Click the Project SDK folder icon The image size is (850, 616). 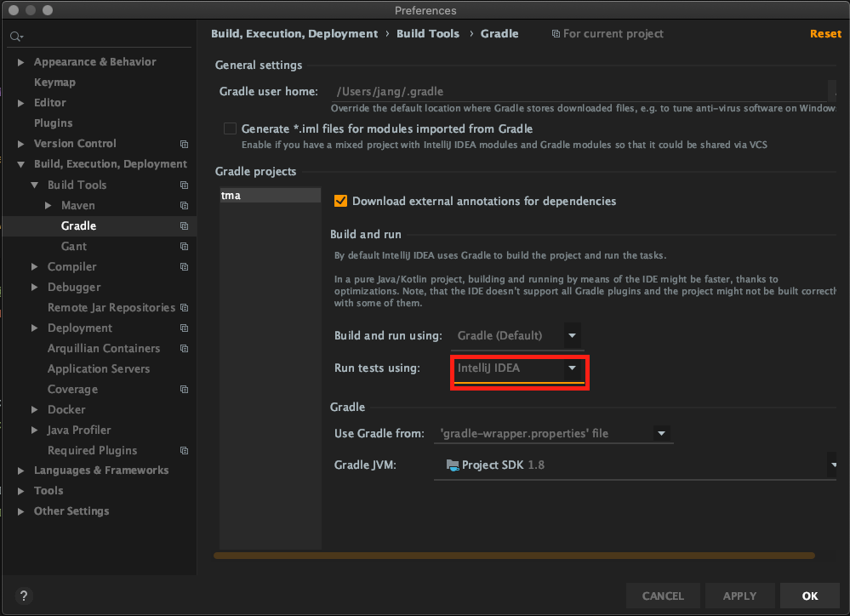point(452,465)
